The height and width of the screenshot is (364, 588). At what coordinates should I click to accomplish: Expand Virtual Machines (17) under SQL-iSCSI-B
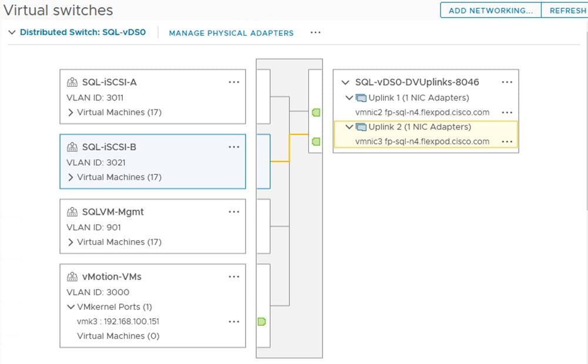(70, 177)
